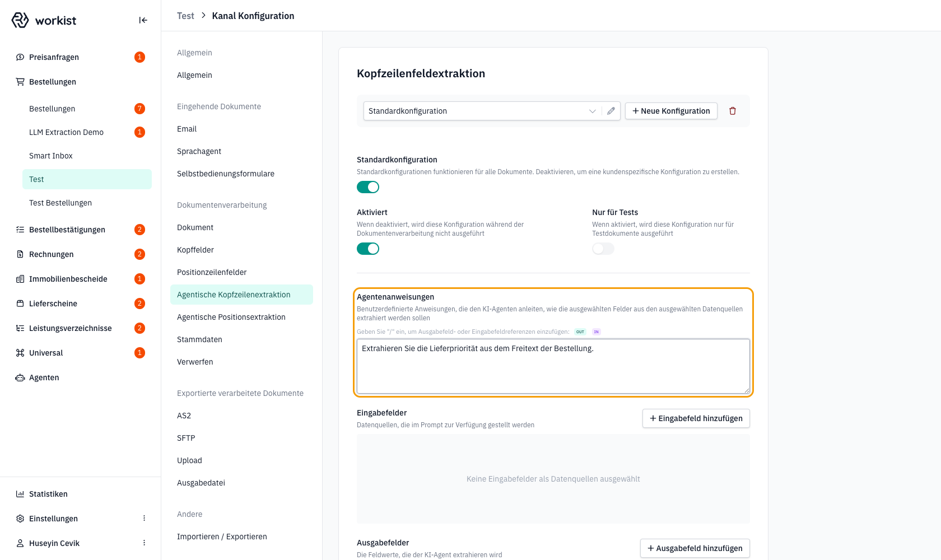The height and width of the screenshot is (560, 941).
Task: Click the Test breadcrumb link
Action: (x=185, y=16)
